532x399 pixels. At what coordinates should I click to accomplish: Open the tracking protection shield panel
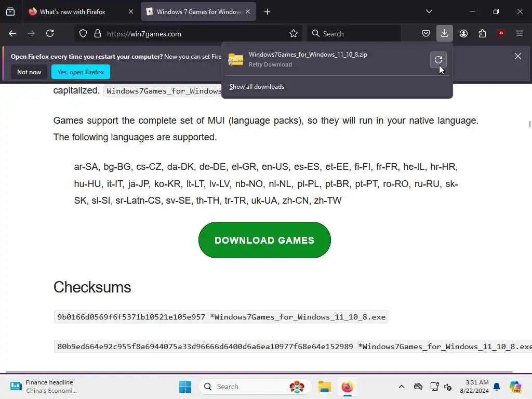pos(83,34)
